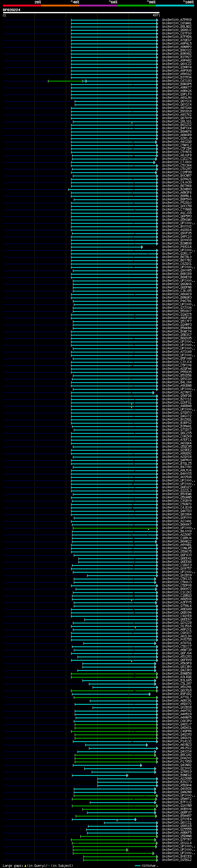Click hit label UniRef100_A9NMP0
Image resolution: width=197 pixels, height=868 pixels.
pos(177,47)
